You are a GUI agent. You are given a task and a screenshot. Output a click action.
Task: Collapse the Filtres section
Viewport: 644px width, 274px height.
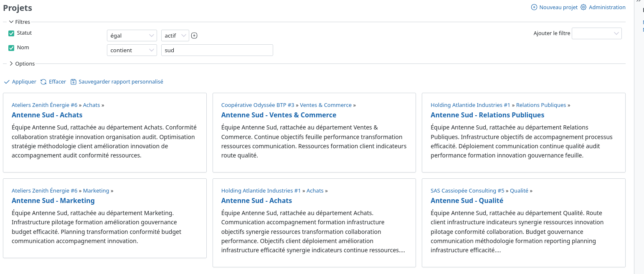pyautogui.click(x=19, y=22)
